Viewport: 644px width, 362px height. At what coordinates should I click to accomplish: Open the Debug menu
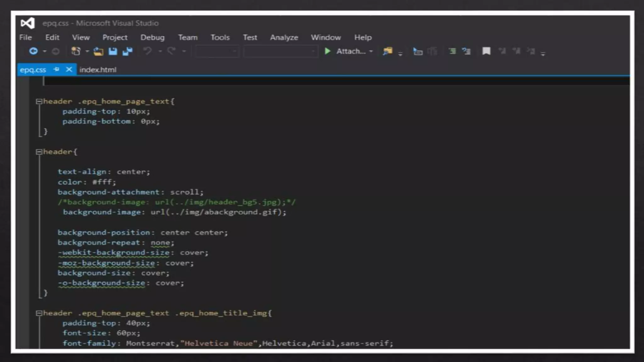152,37
